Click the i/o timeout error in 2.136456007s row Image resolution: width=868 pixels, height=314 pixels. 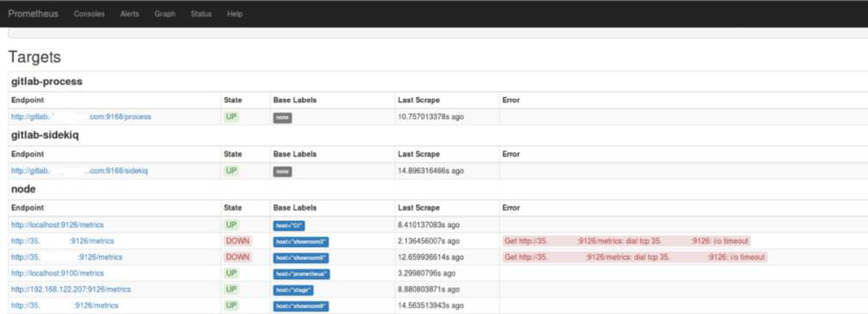tap(627, 241)
